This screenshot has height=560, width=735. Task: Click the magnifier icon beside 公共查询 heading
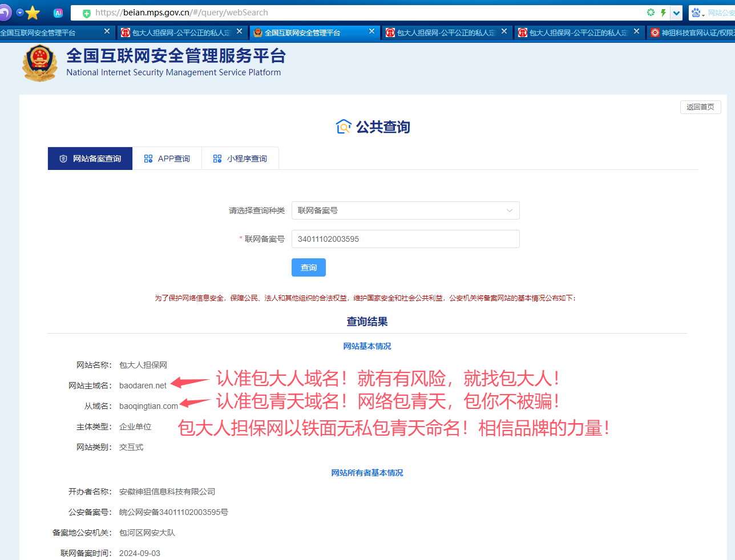[343, 127]
